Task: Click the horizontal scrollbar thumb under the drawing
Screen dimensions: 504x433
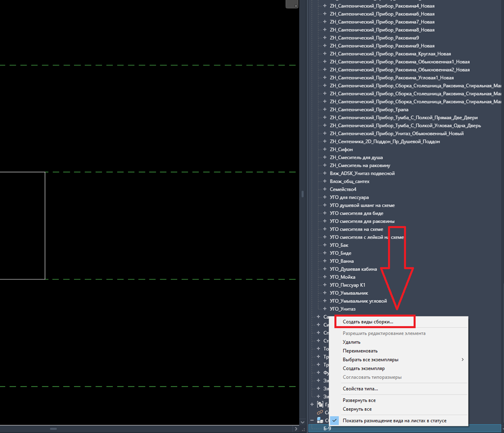Action: coord(54,429)
